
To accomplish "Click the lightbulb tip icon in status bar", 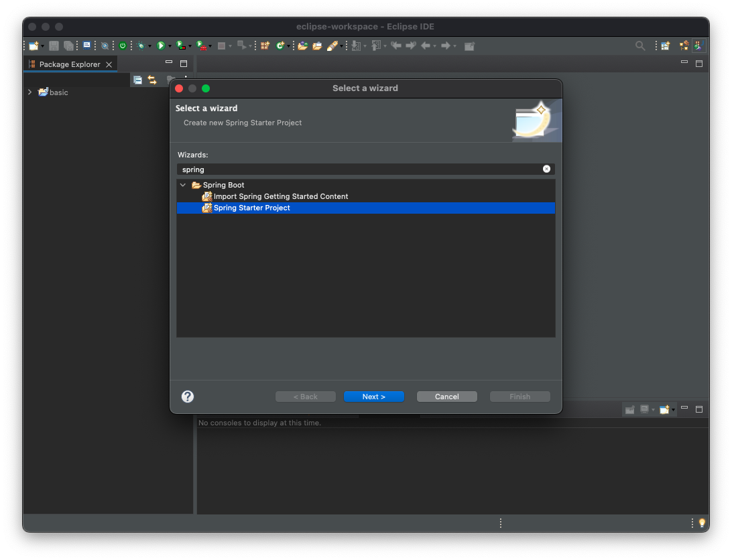I will [702, 523].
